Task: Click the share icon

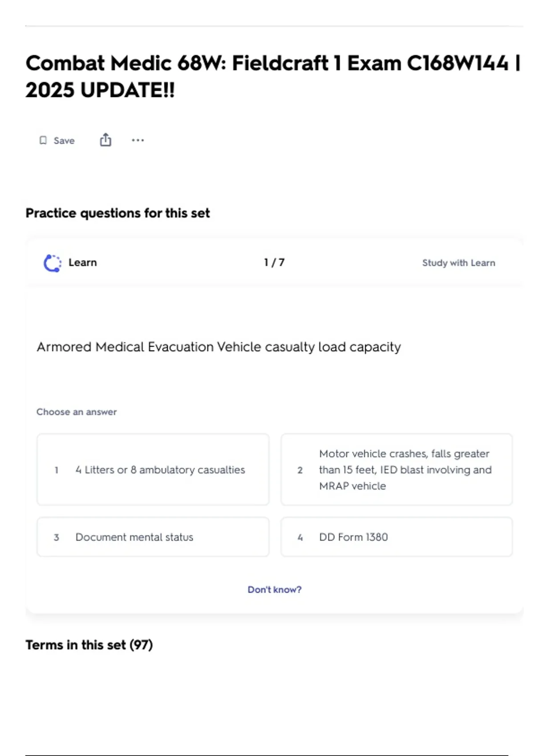Action: (x=105, y=140)
